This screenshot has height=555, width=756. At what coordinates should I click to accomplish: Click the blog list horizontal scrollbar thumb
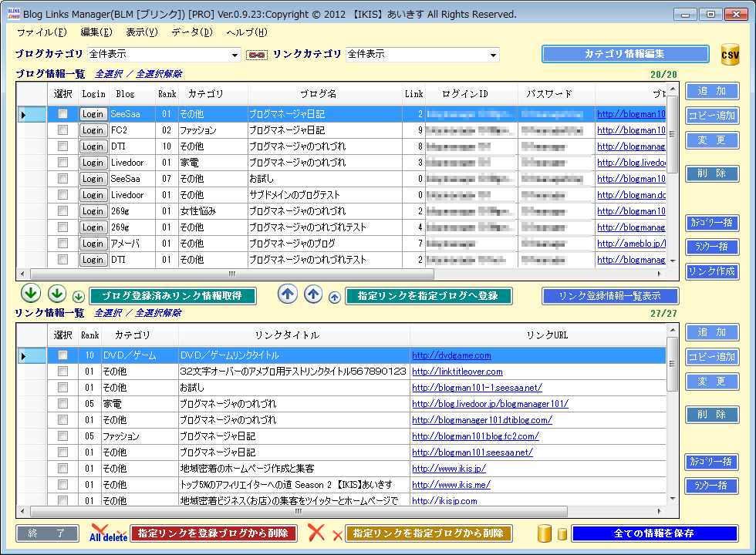232,274
